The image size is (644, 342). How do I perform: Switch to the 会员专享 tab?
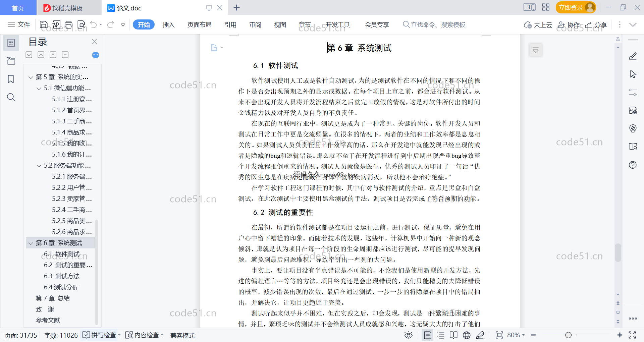tap(377, 24)
